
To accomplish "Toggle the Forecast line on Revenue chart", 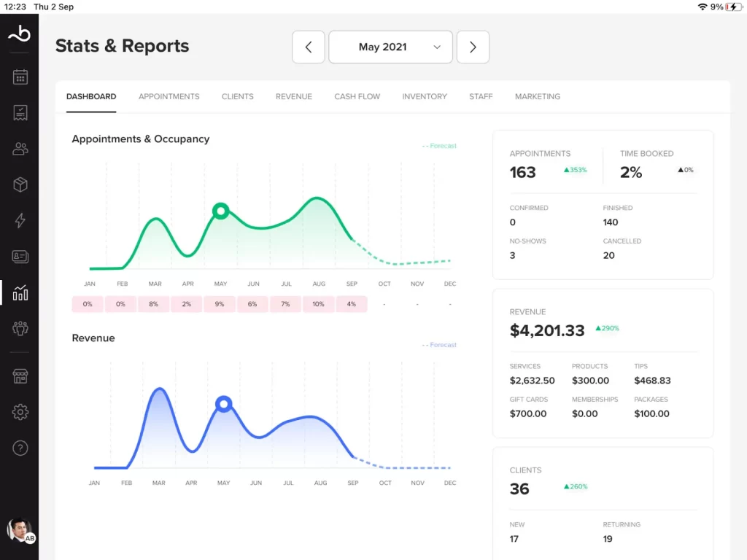I will pos(439,344).
